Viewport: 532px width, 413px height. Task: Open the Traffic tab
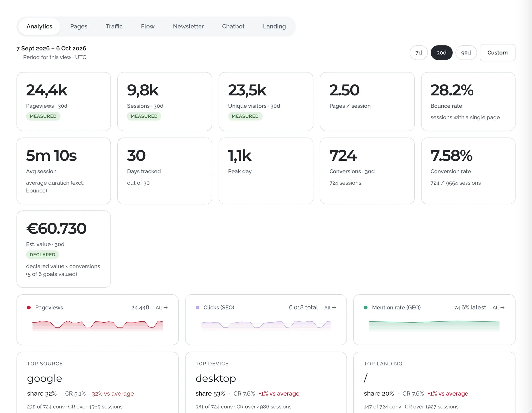[114, 26]
